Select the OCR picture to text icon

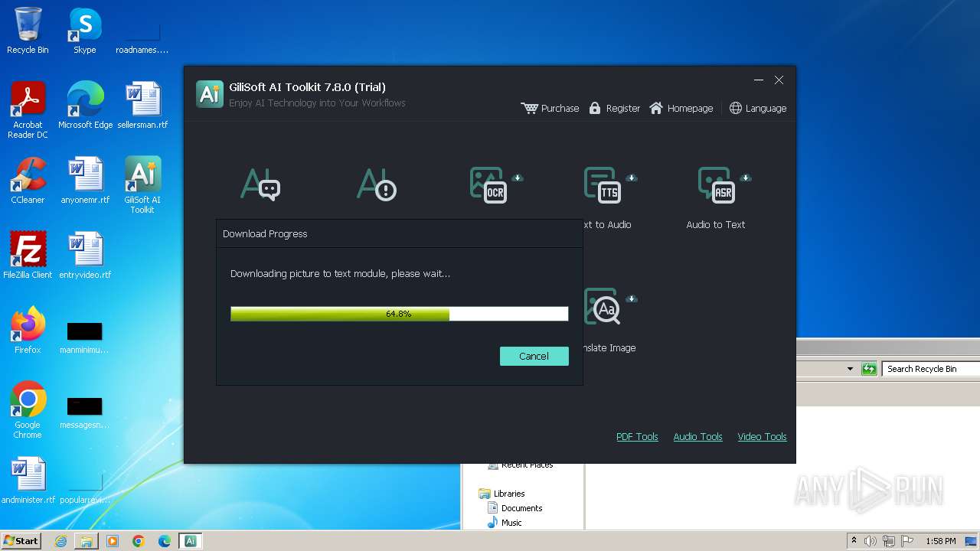click(490, 184)
